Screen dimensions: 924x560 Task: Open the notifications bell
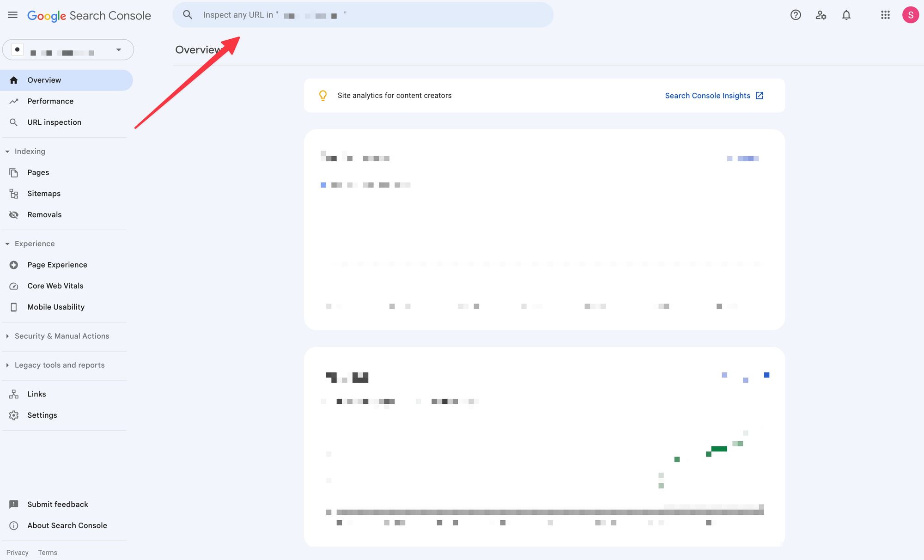point(846,15)
